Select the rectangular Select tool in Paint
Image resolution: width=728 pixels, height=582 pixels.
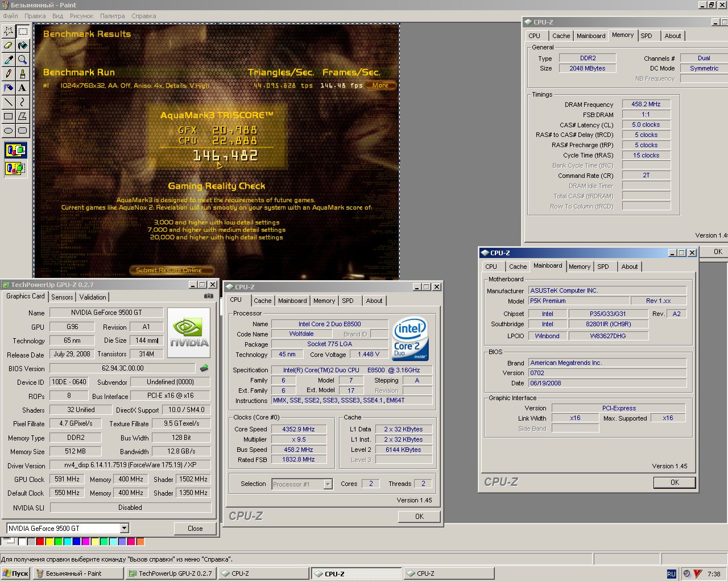pyautogui.click(x=23, y=31)
